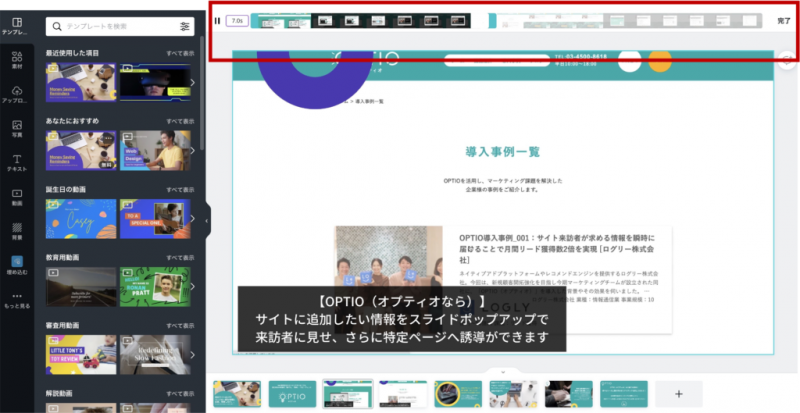Click すべて表示 beside 誕生日の動画
The height and width of the screenshot is (413, 800).
coord(180,190)
